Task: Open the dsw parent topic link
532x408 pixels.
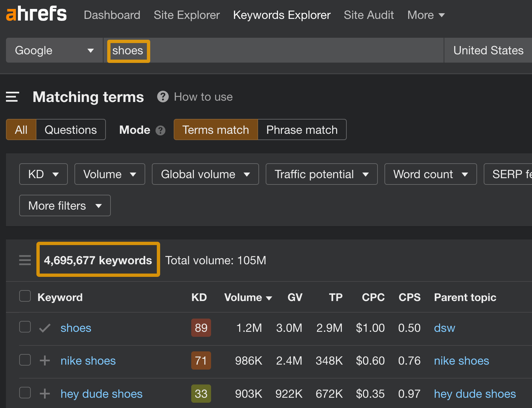Action: (444, 328)
